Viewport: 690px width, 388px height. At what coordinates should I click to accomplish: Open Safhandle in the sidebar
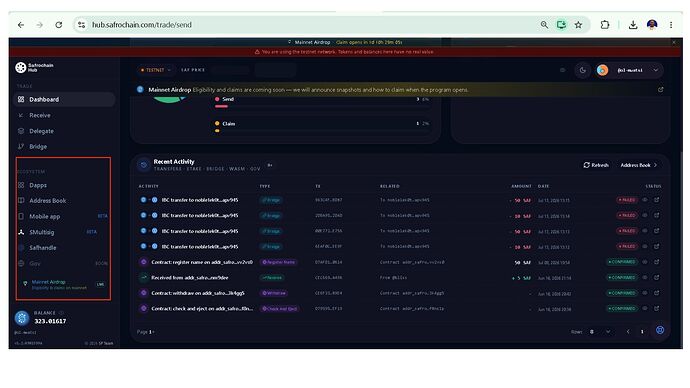tap(43, 248)
